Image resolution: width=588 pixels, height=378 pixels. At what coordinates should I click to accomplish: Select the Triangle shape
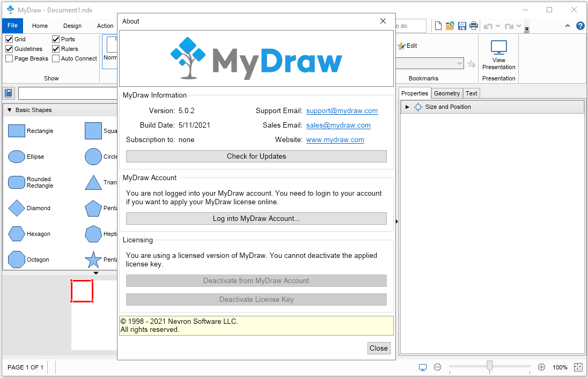pyautogui.click(x=93, y=182)
